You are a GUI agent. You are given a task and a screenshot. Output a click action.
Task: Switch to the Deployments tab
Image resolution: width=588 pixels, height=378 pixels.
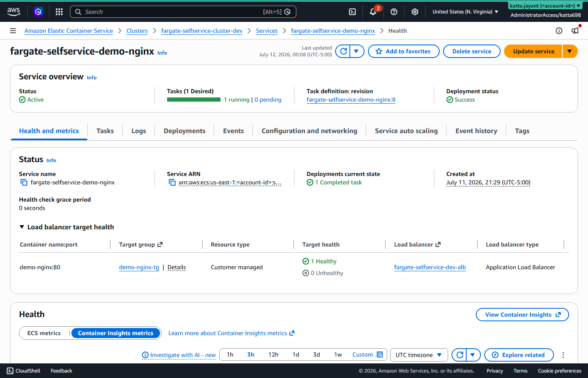click(184, 131)
